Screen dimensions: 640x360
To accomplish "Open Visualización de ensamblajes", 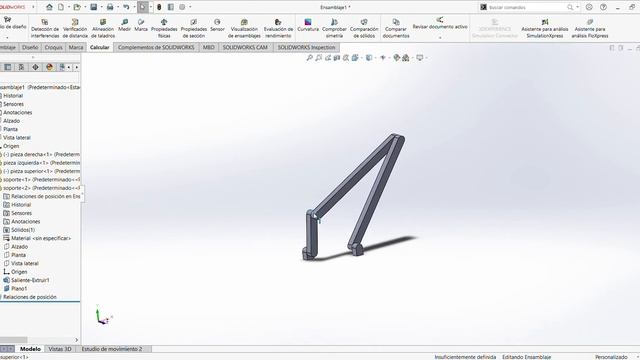I will [x=244, y=28].
